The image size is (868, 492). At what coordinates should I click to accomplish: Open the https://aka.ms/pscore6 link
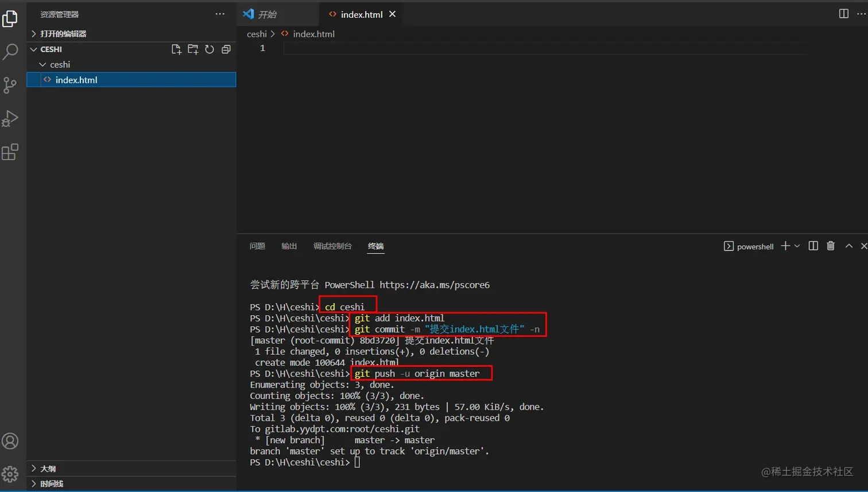pyautogui.click(x=435, y=285)
